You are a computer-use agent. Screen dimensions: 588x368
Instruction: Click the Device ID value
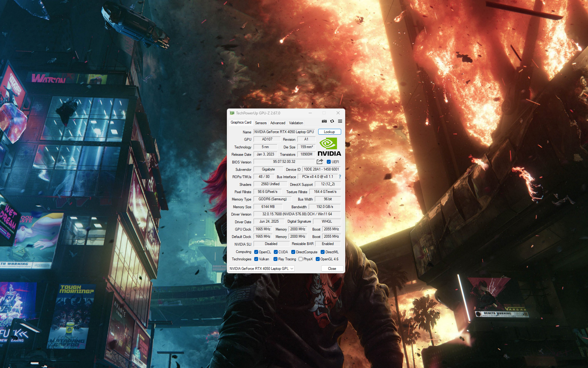click(x=321, y=169)
